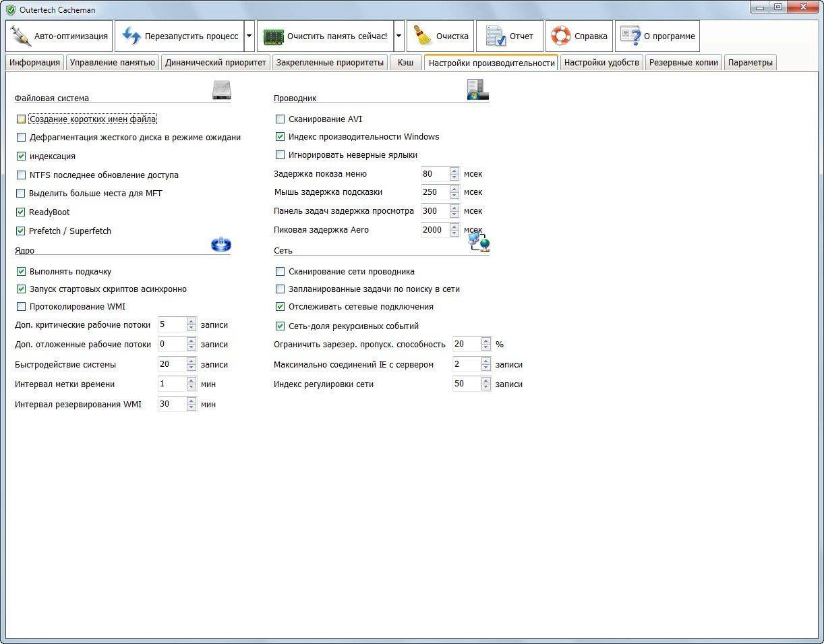This screenshot has height=644, width=824.
Task: Open dropdown arrow next to Очистить память сейчас
Action: coord(399,36)
